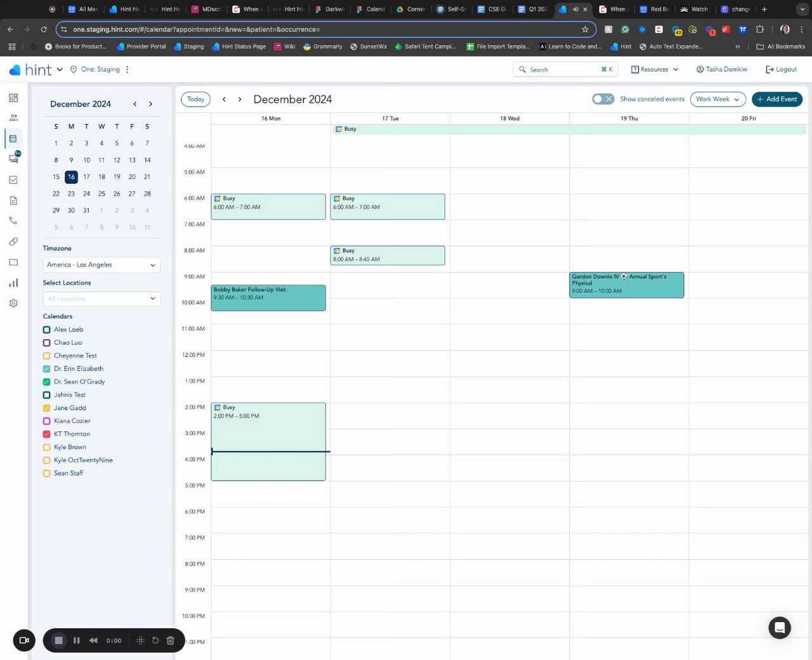812x660 pixels.
Task: Check the Alex Loeb calendar
Action: [46, 330]
